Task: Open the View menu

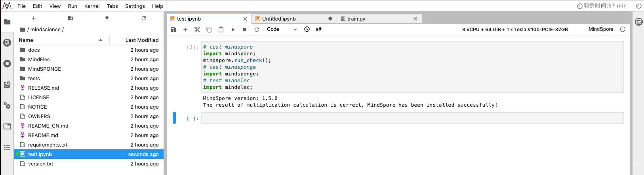Action: 55,6
